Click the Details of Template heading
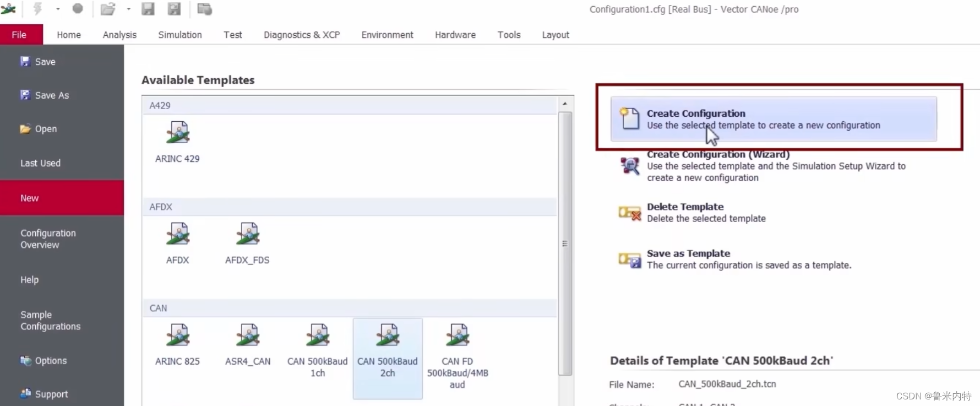This screenshot has width=980, height=406. point(721,361)
